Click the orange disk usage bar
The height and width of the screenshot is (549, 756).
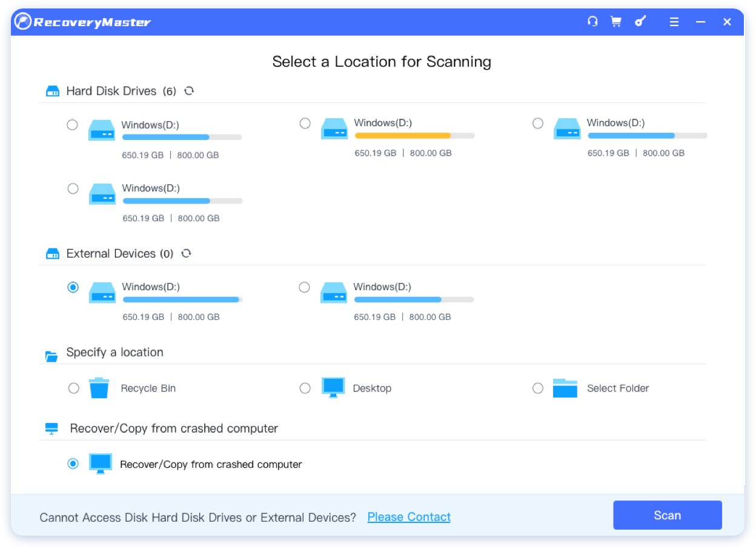pos(414,136)
